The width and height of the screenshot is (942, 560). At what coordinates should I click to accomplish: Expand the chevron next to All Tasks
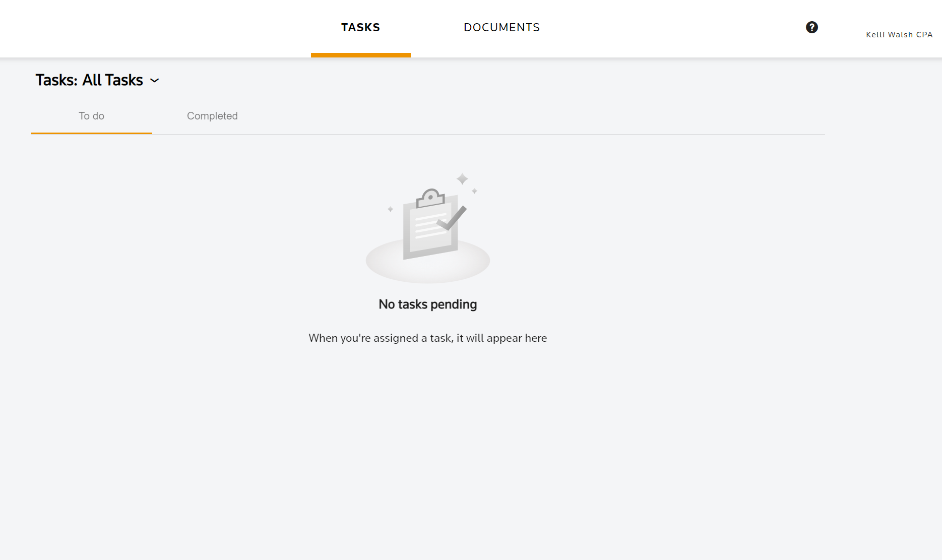pos(155,81)
